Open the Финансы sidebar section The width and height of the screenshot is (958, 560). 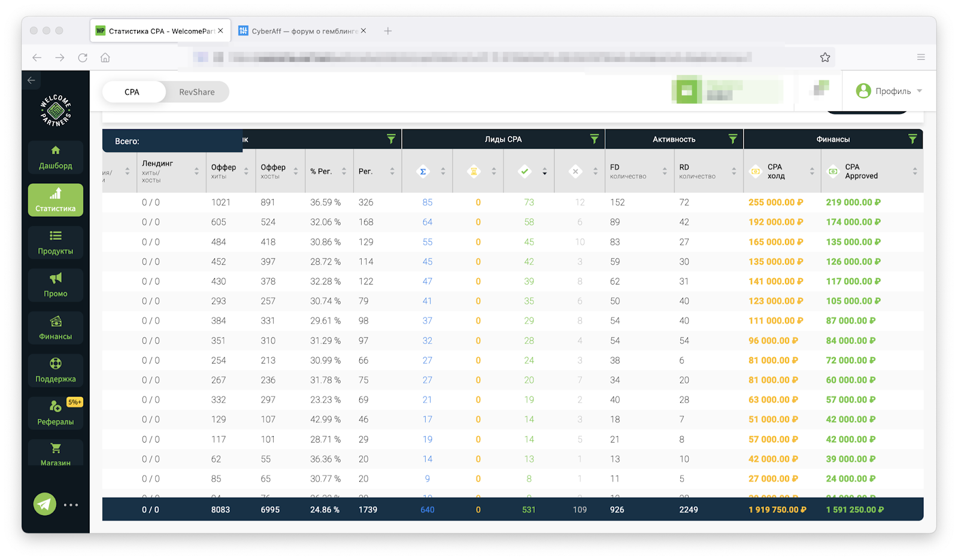[x=55, y=328]
